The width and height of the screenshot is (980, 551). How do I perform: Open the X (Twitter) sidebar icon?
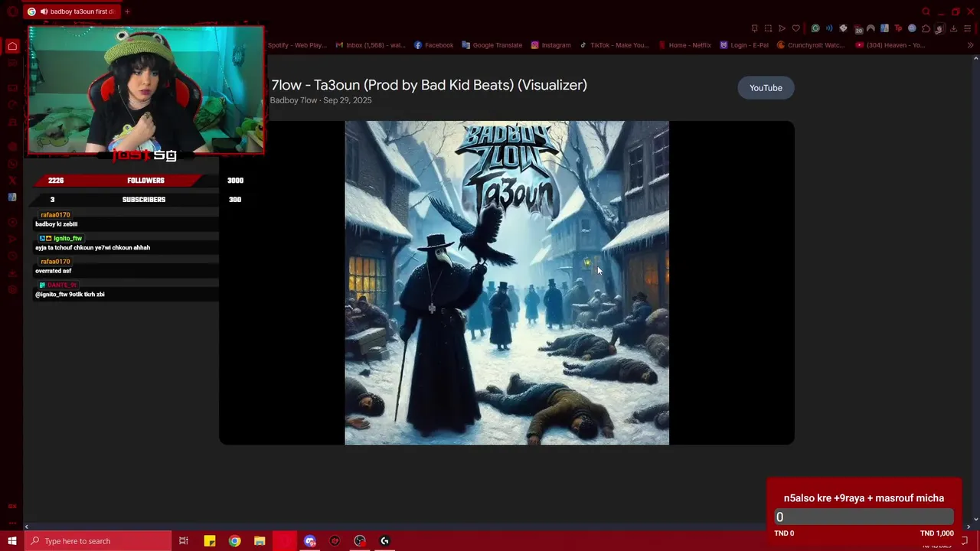(x=12, y=181)
